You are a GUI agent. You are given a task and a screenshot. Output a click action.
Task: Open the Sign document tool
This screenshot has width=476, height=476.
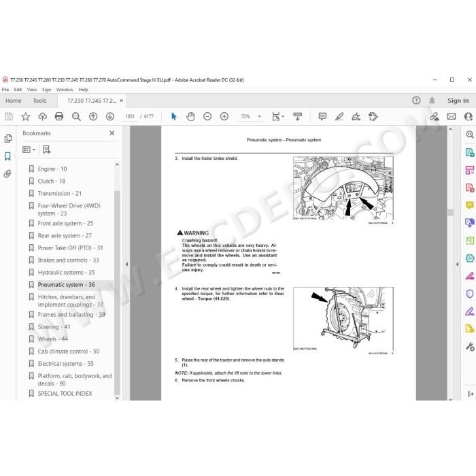(356, 116)
